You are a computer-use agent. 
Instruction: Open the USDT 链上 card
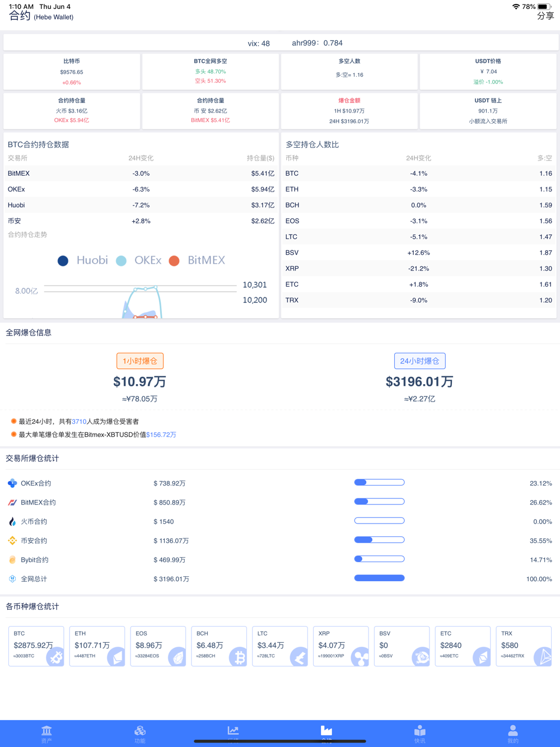[488, 111]
